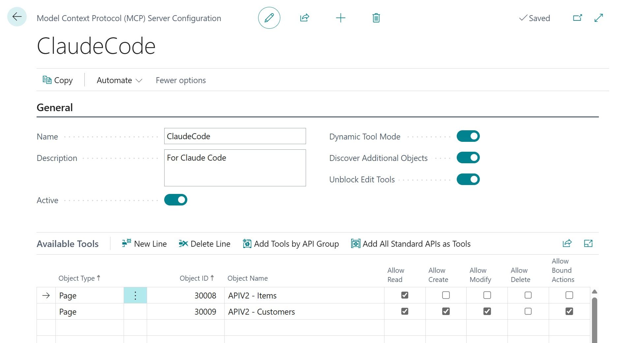Screen dimensions: 644x343
Task: Maximize the Available Tools subpage
Action: [x=588, y=243]
